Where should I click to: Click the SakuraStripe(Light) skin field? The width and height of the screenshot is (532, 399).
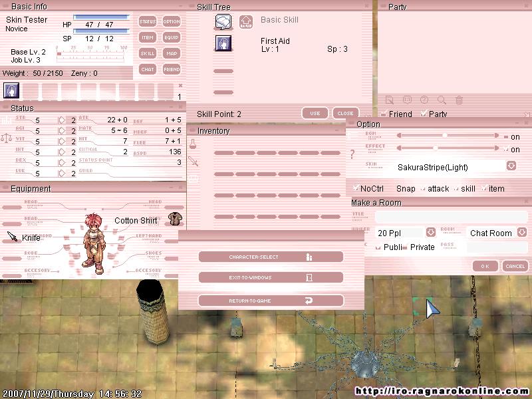tap(450, 167)
